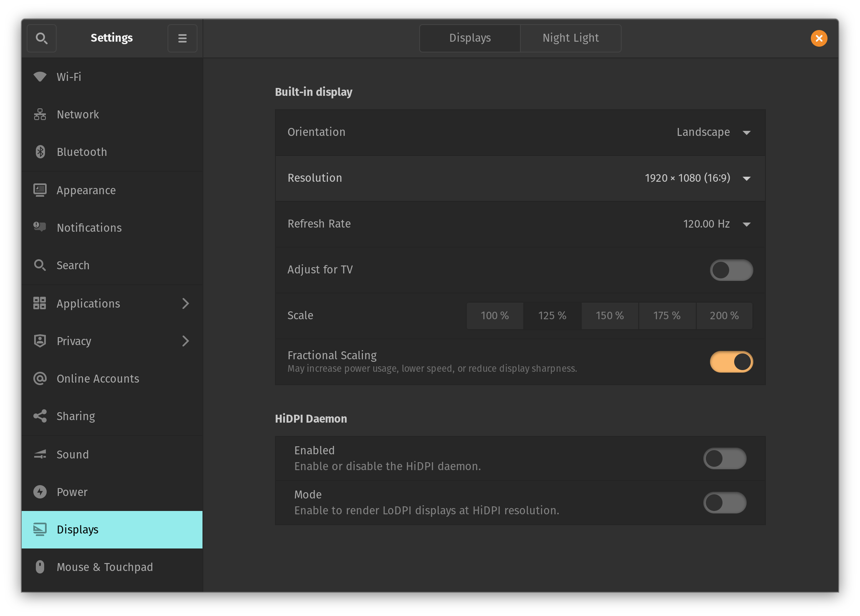Screen dimensions: 860x616
Task: Enable the HiDPI Daemon Mode toggle
Action: [725, 503]
